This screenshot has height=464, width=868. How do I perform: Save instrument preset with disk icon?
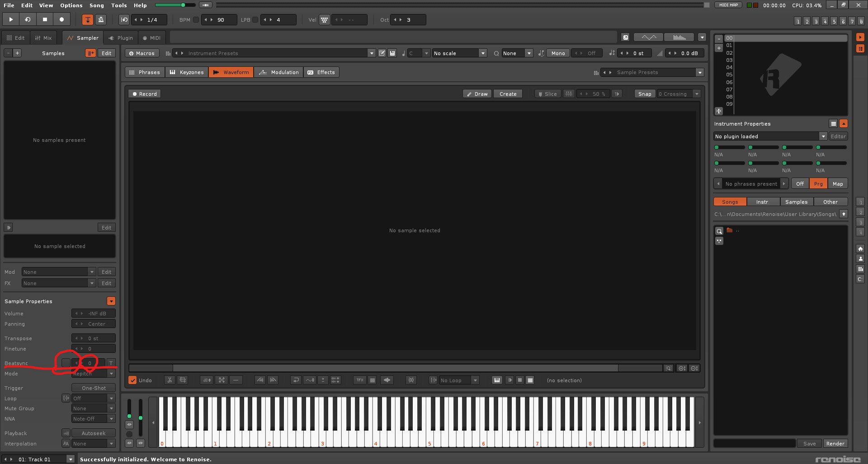tap(392, 53)
